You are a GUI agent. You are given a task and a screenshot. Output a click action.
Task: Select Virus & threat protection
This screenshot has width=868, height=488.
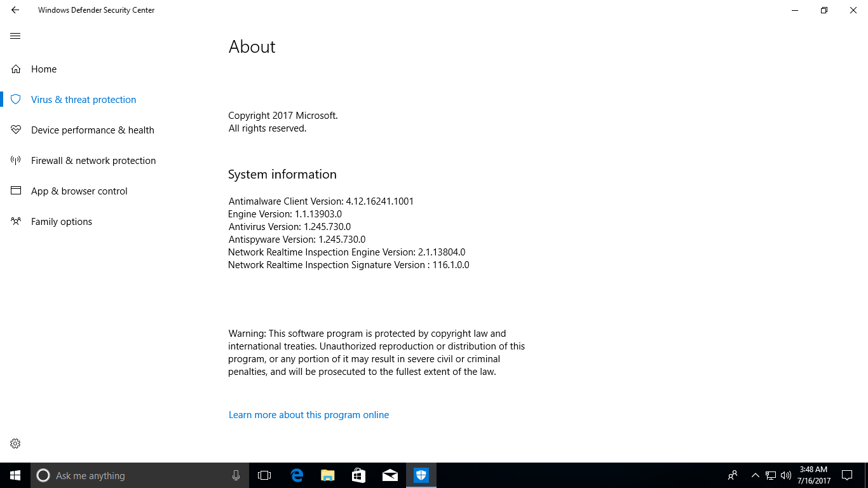(83, 99)
